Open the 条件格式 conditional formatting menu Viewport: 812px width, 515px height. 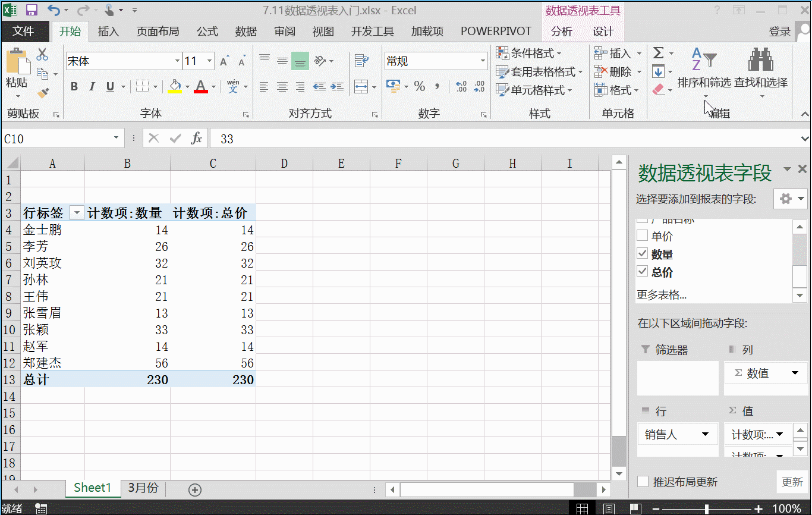click(532, 53)
